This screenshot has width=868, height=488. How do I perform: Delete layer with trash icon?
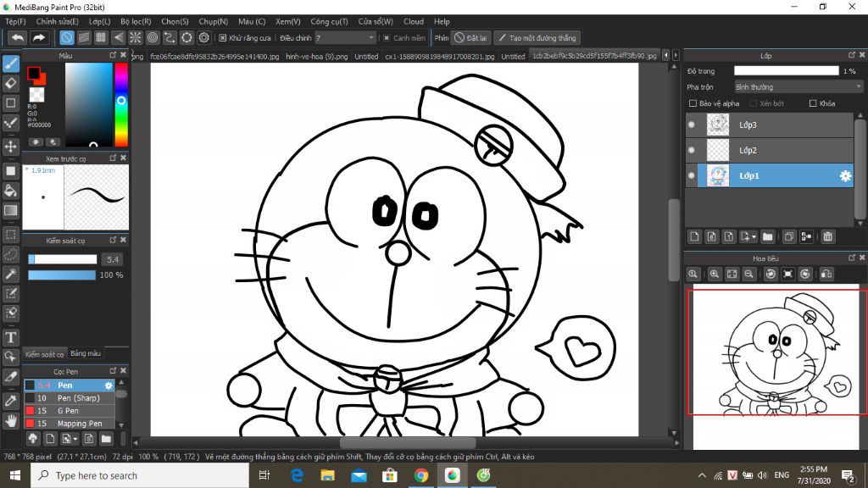point(827,237)
